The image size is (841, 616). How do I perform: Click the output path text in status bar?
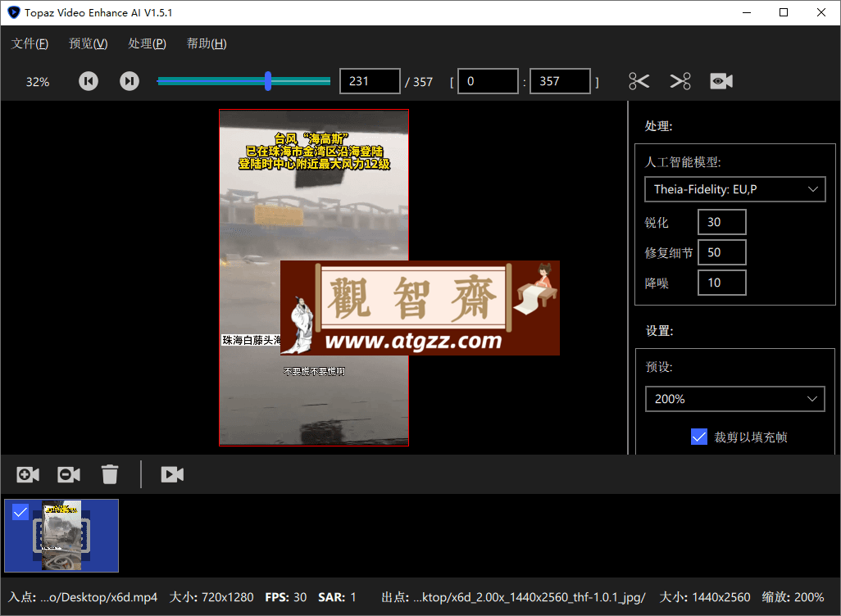click(530, 597)
